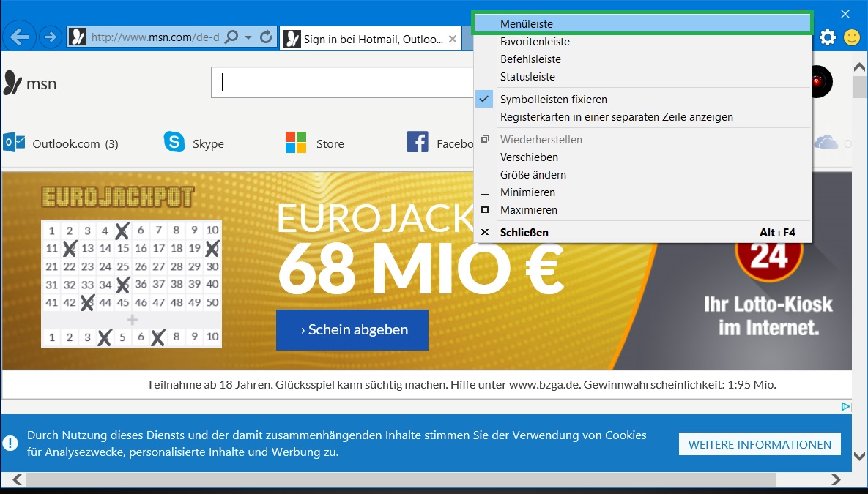Go forward with the forward arrow button
The width and height of the screenshot is (868, 494).
click(51, 37)
